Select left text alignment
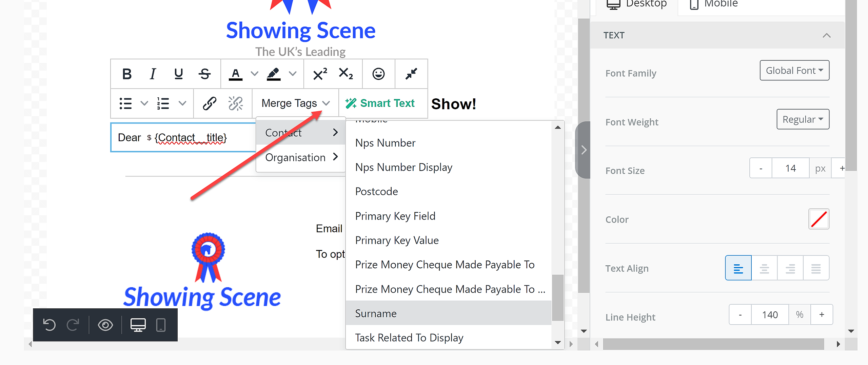The image size is (868, 365). pyautogui.click(x=738, y=268)
